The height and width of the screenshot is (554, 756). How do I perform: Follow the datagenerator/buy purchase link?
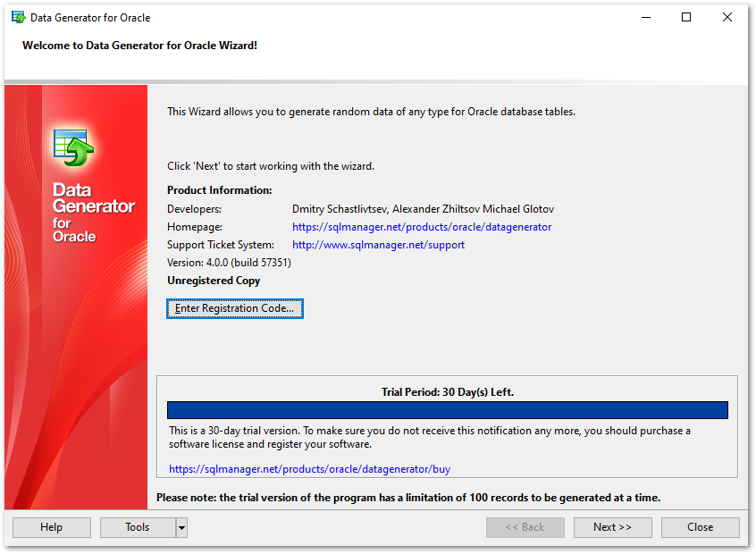click(309, 469)
